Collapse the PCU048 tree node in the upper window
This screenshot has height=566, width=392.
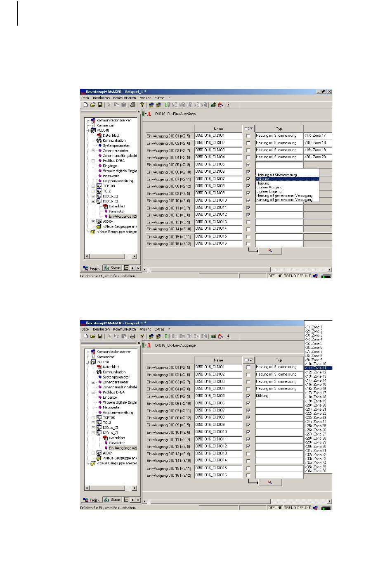87,131
